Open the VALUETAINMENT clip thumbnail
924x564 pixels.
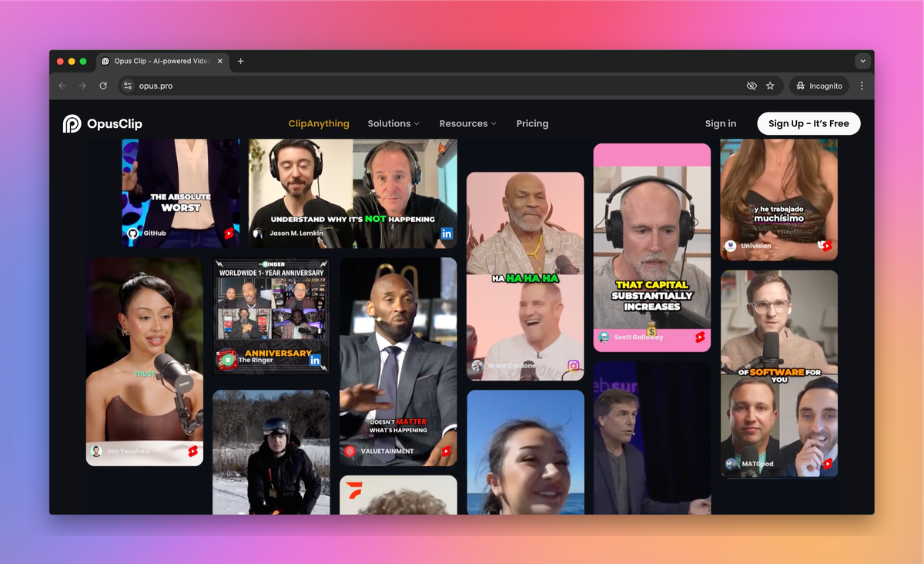pos(398,362)
